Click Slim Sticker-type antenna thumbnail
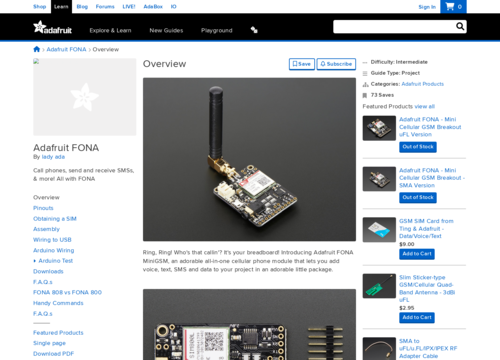Viewport: 500px width, 360px height. click(379, 286)
